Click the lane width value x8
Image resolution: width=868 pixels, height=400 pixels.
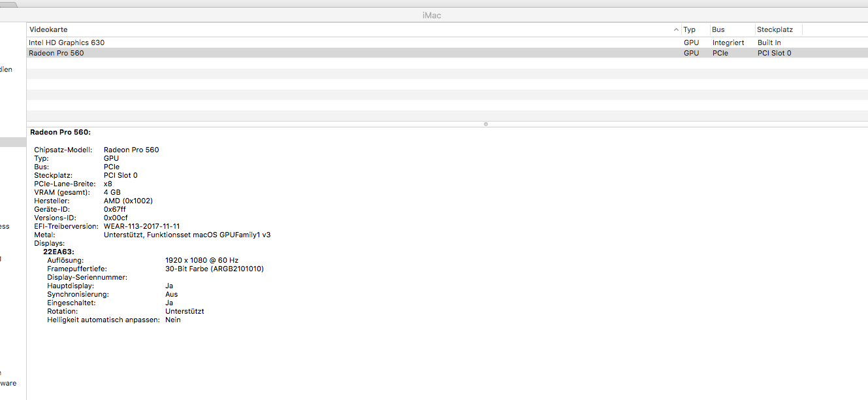point(108,184)
